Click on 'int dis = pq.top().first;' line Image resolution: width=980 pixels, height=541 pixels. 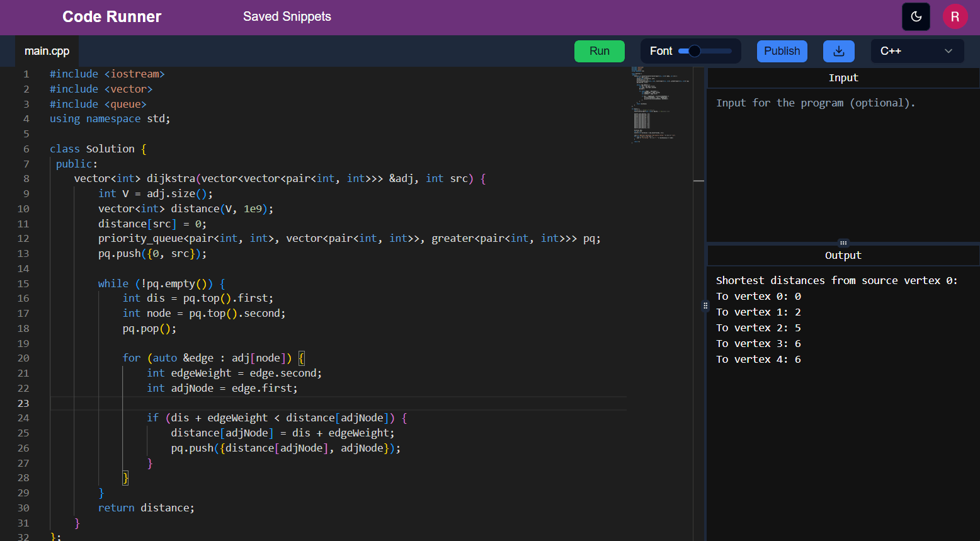(198, 298)
